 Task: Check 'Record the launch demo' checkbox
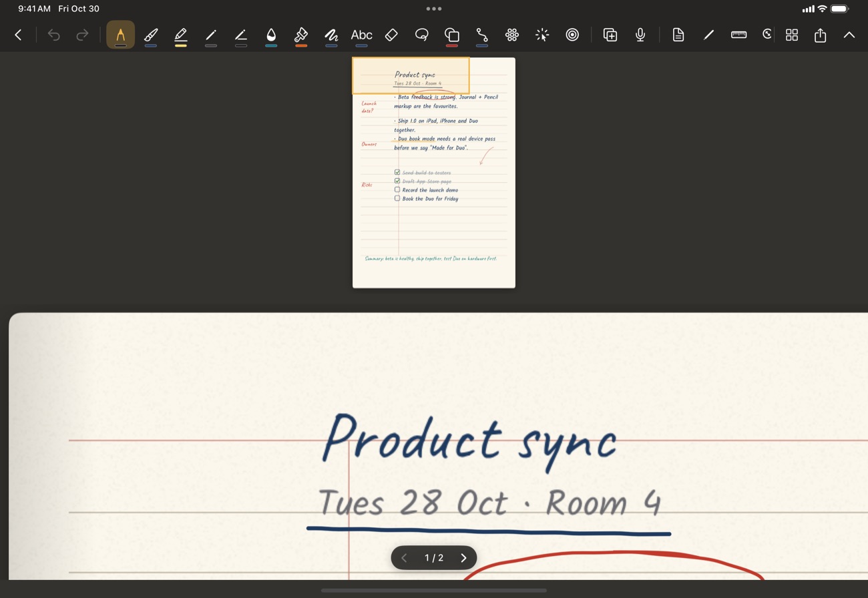pos(397,190)
